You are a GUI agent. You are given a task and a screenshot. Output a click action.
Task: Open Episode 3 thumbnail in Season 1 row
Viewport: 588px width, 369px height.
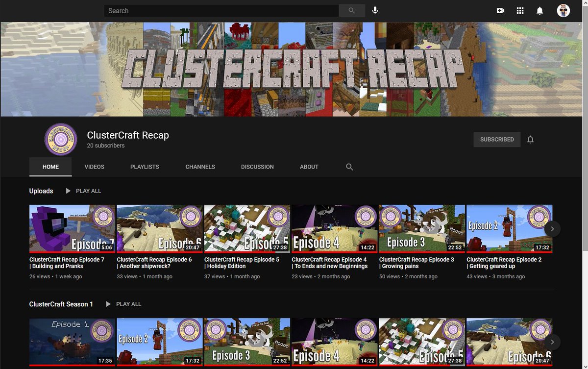tap(247, 342)
